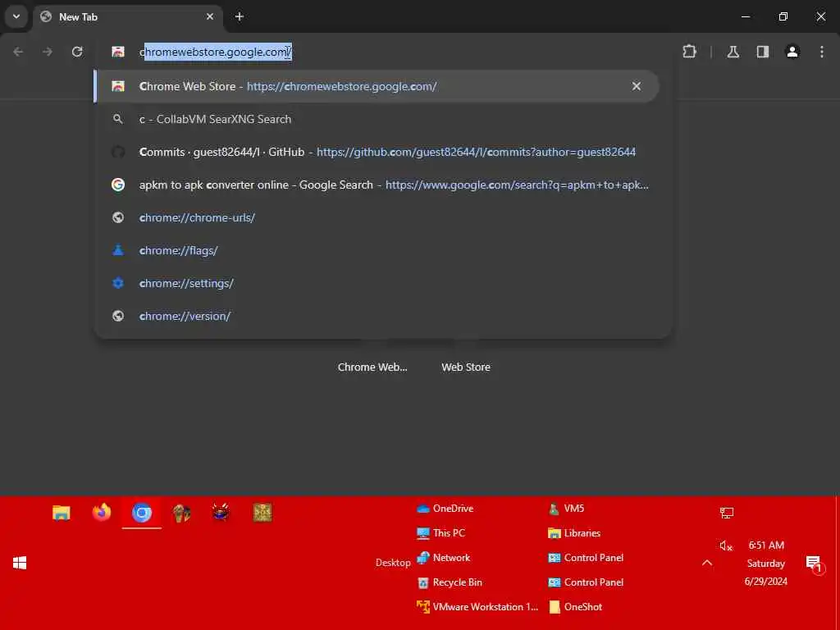Launch Firefox from the taskbar

[101, 513]
